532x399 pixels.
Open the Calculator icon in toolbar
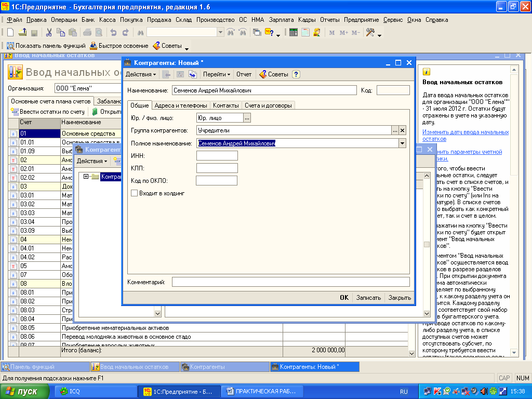[x=294, y=33]
